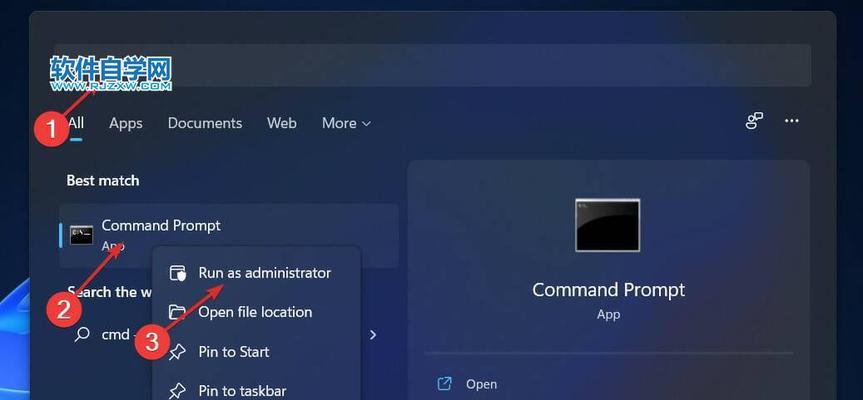Viewport: 863px width, 400px height.
Task: Click the Open file location folder icon
Action: tap(177, 313)
